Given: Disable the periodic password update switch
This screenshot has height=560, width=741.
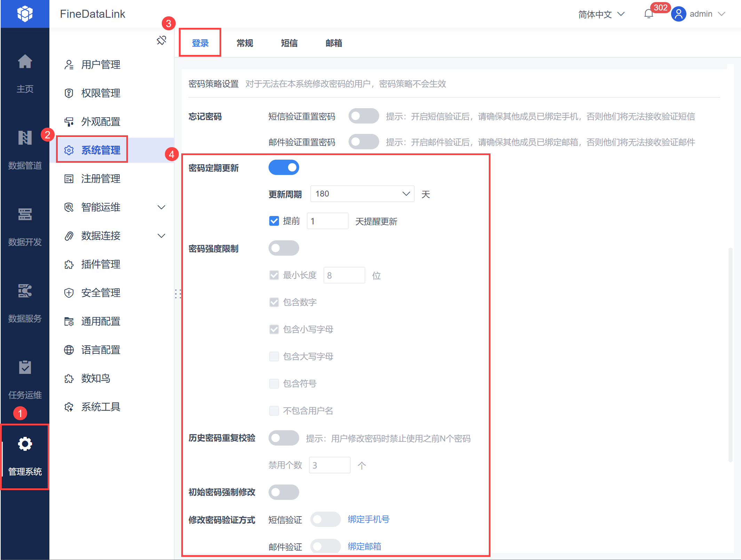Looking at the screenshot, I should [x=284, y=168].
